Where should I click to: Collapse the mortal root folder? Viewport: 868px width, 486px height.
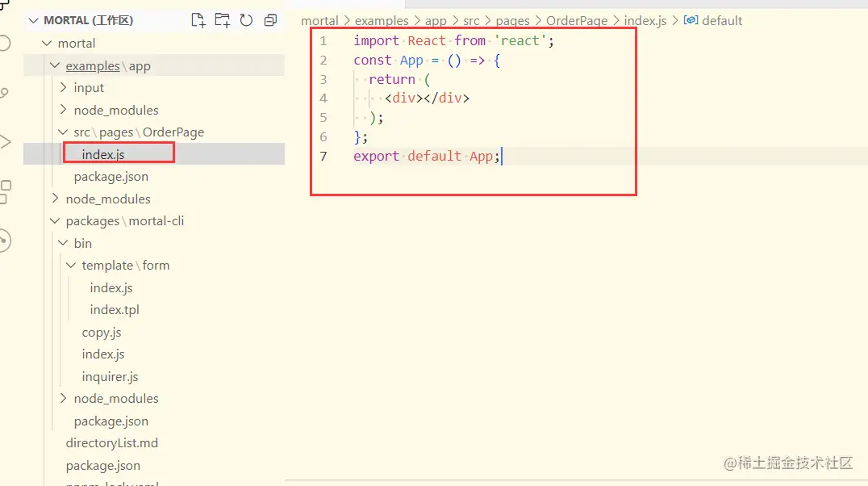[47, 44]
